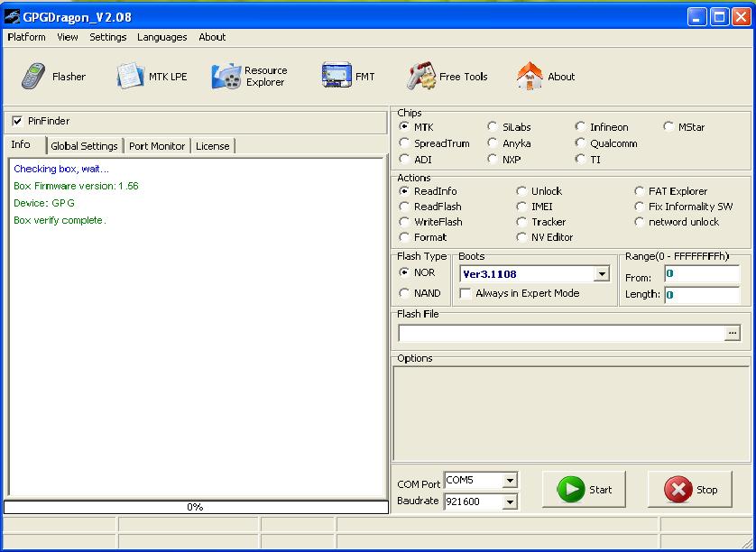Choose Anyka chip radio button
This screenshot has height=552, width=756.
click(x=493, y=143)
